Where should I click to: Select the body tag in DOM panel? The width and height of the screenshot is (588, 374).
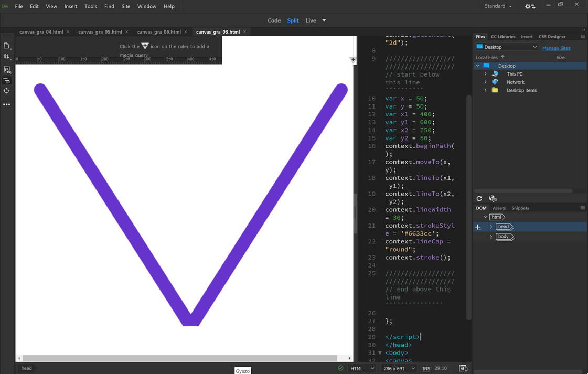505,237
